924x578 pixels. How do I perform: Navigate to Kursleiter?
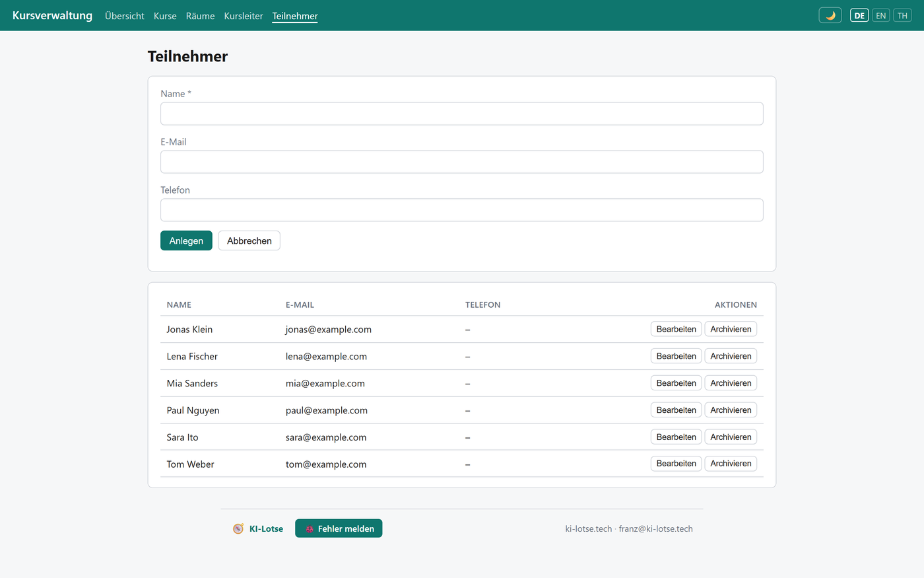tap(244, 16)
